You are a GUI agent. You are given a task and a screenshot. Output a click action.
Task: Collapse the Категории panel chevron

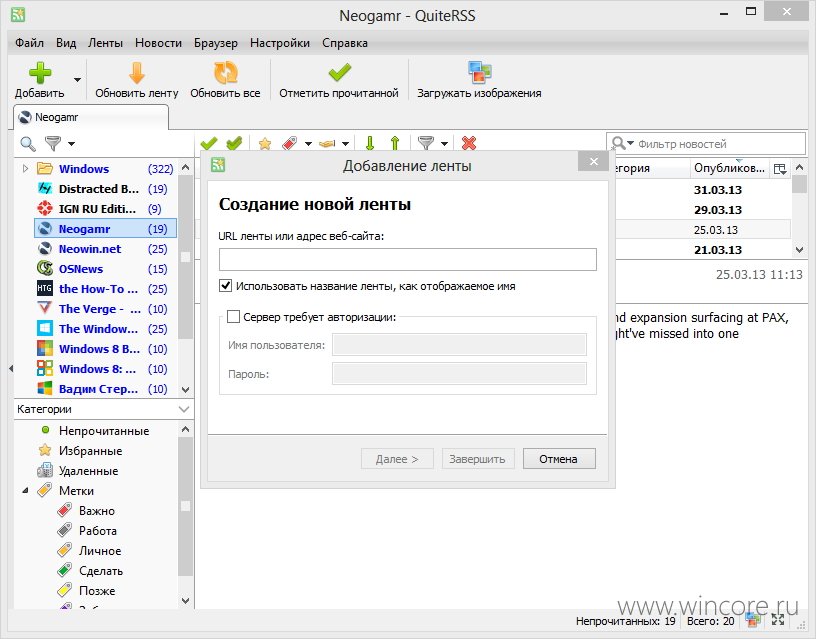[x=184, y=409]
